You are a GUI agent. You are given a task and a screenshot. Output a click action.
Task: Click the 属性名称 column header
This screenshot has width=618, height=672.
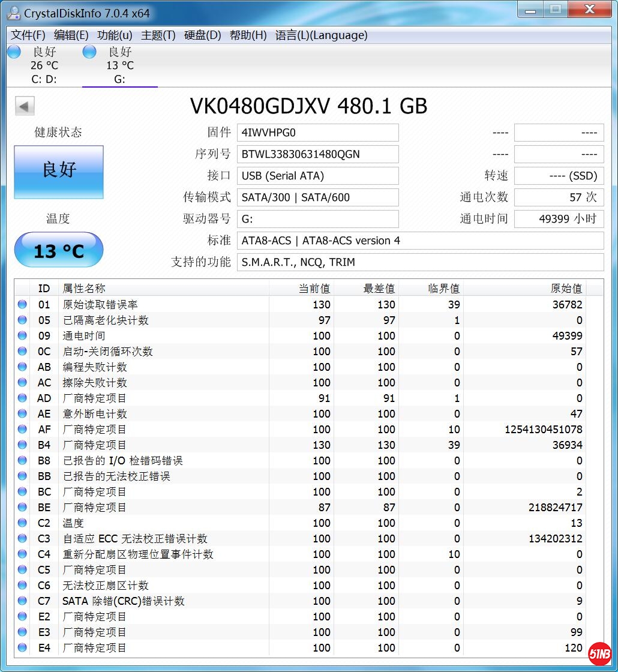coord(84,289)
